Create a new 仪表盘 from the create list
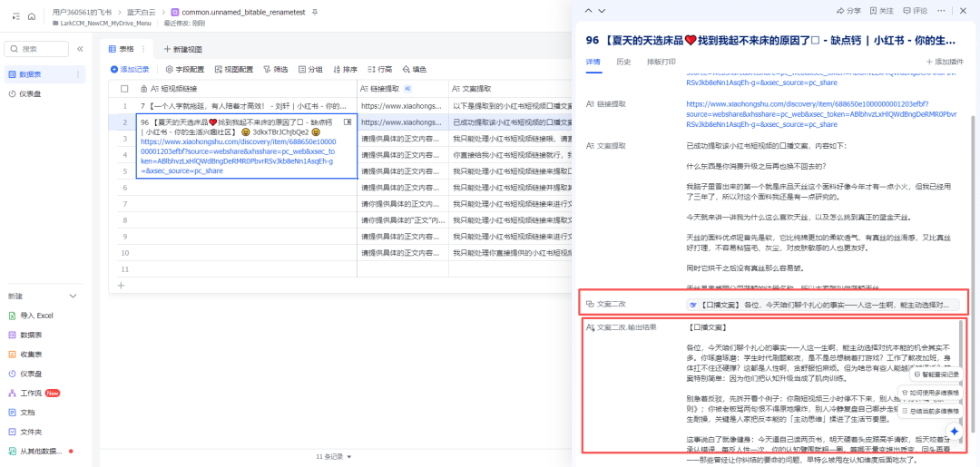The image size is (980, 467). click(26, 374)
